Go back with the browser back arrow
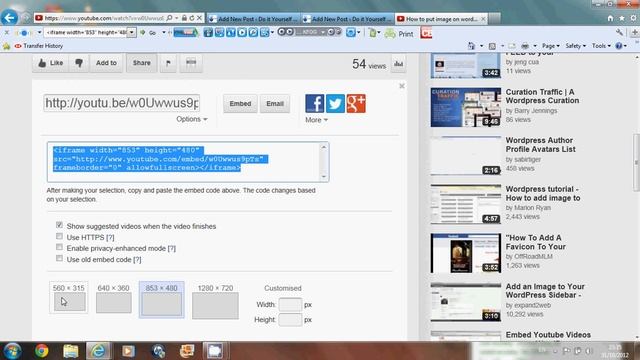The image size is (640, 360). (x=9, y=18)
